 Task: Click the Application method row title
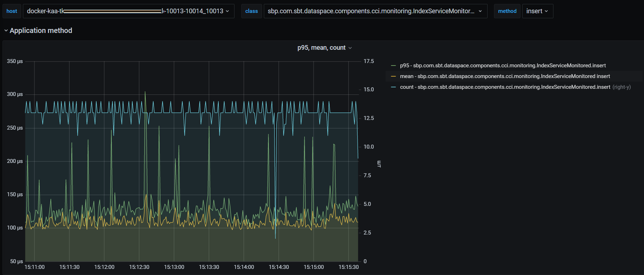click(41, 31)
